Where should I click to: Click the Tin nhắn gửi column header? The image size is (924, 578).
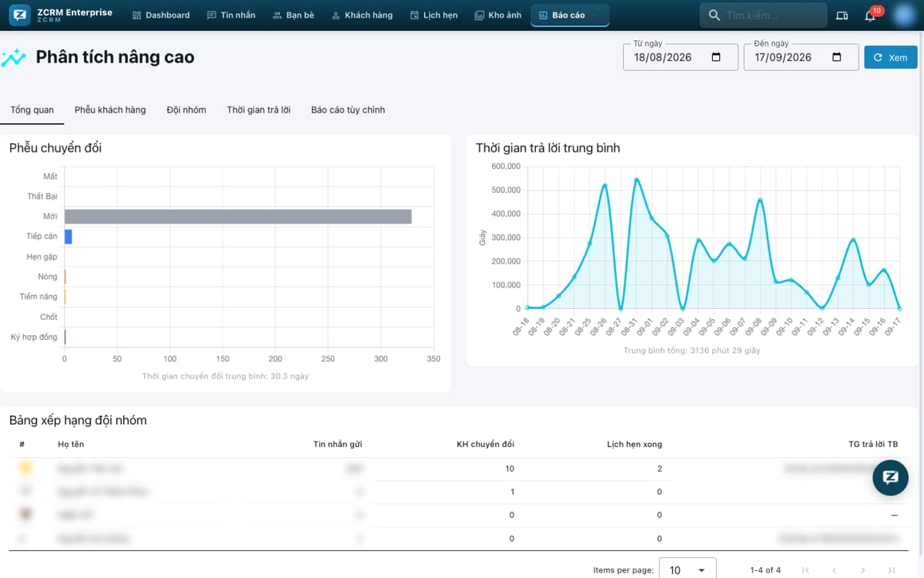click(338, 444)
